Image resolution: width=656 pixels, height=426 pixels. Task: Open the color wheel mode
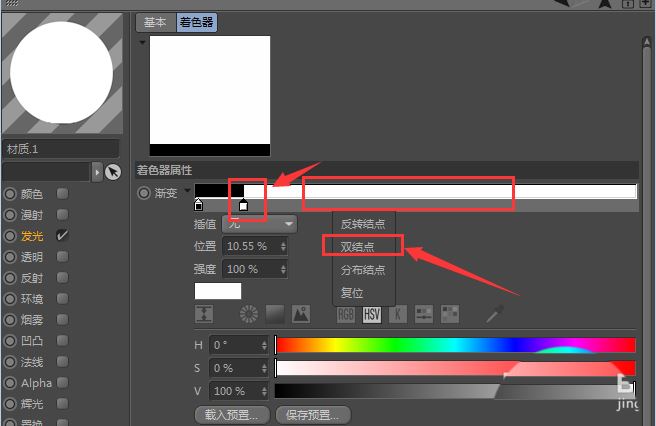[249, 314]
